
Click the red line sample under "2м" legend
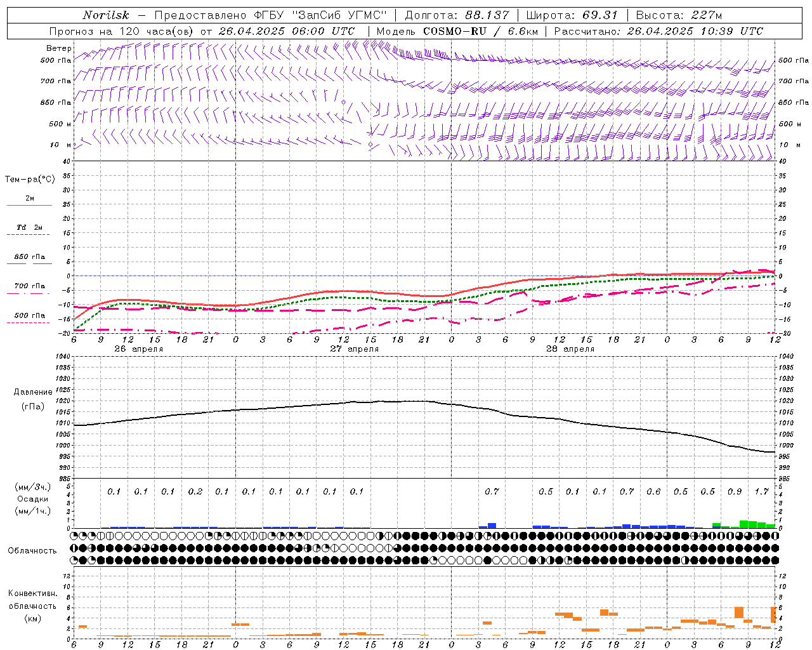point(29,205)
